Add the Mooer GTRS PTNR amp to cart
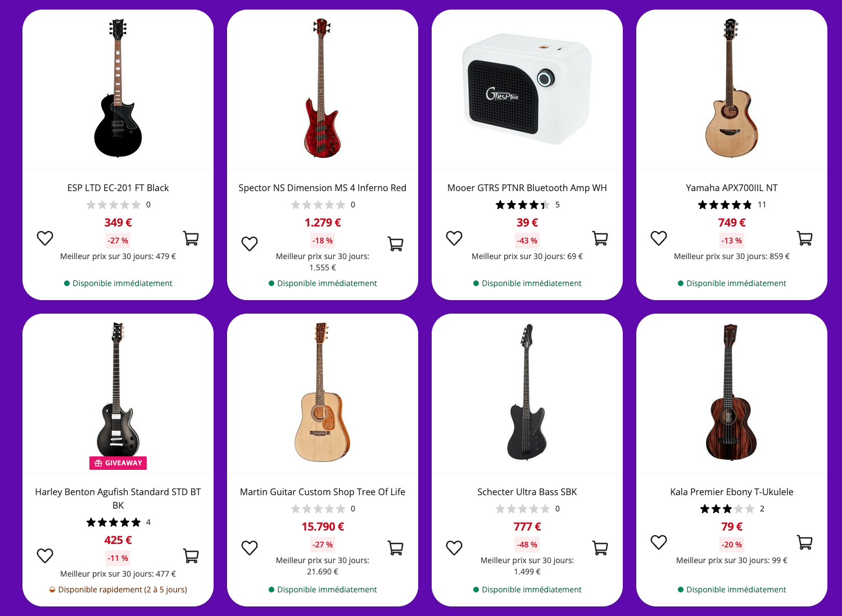Viewport: 842px width, 616px height. click(600, 238)
